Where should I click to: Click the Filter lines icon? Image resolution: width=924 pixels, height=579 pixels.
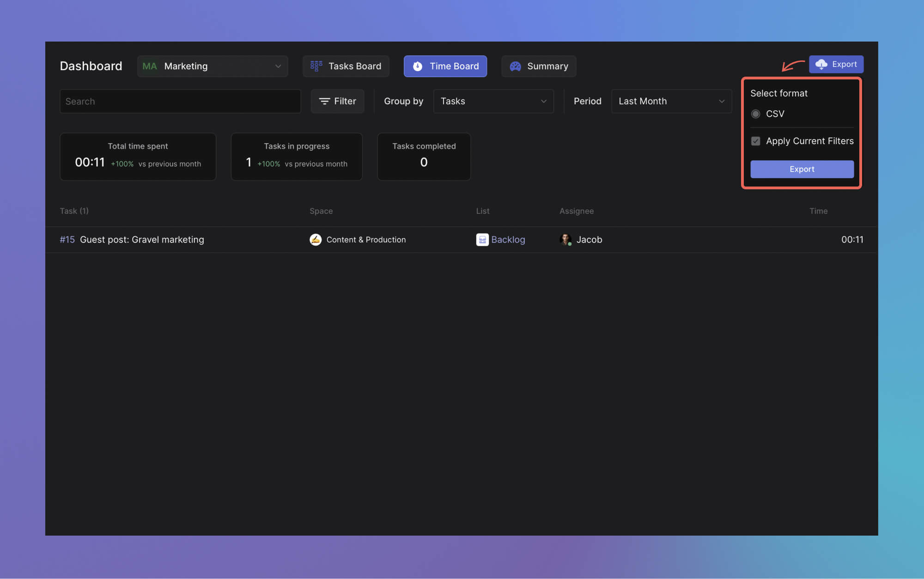[x=324, y=101]
